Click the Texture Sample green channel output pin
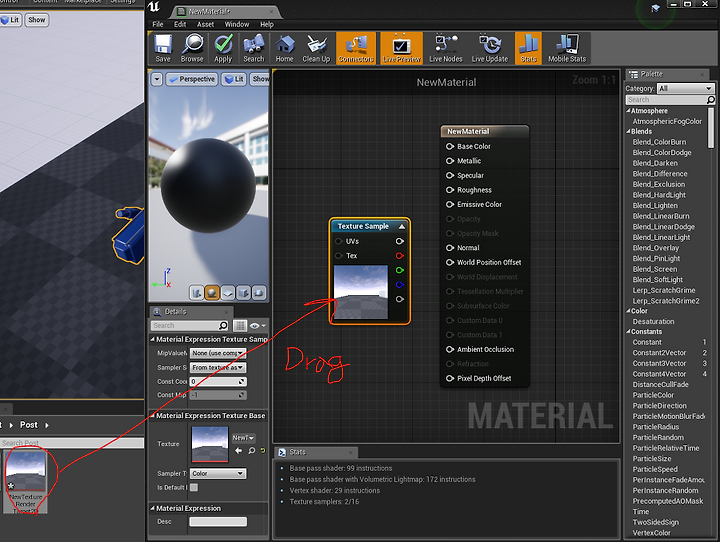The height and width of the screenshot is (542, 720). coord(399,270)
